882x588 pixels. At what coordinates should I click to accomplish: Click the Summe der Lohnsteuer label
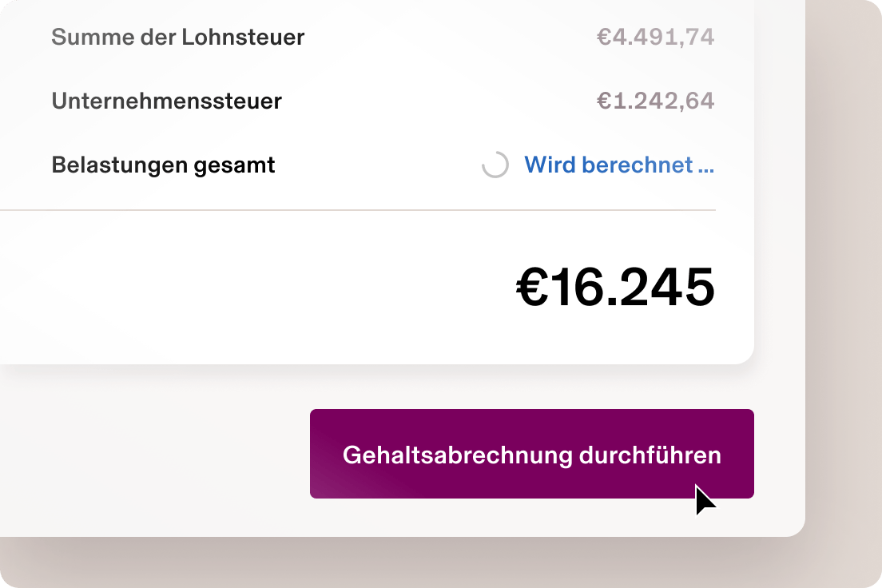(177, 37)
